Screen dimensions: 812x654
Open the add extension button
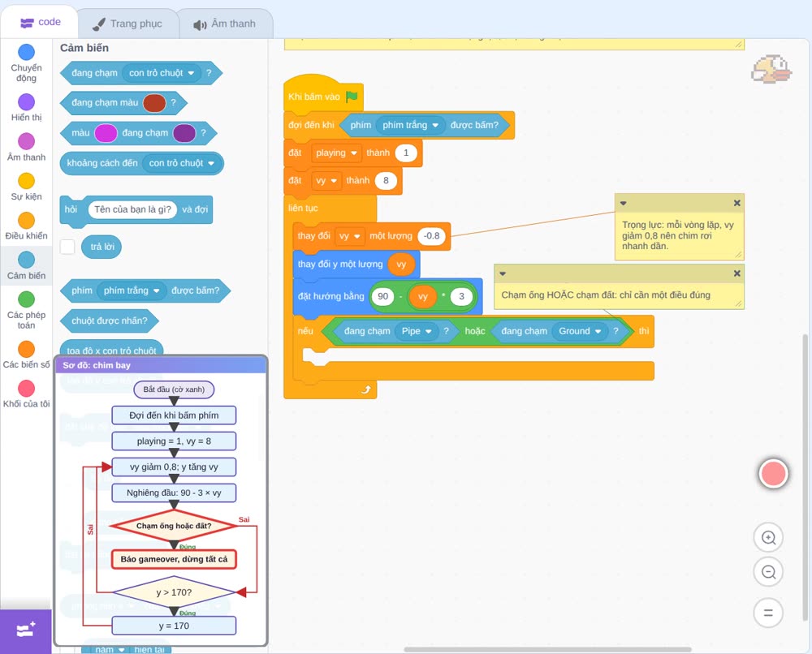tap(26, 630)
